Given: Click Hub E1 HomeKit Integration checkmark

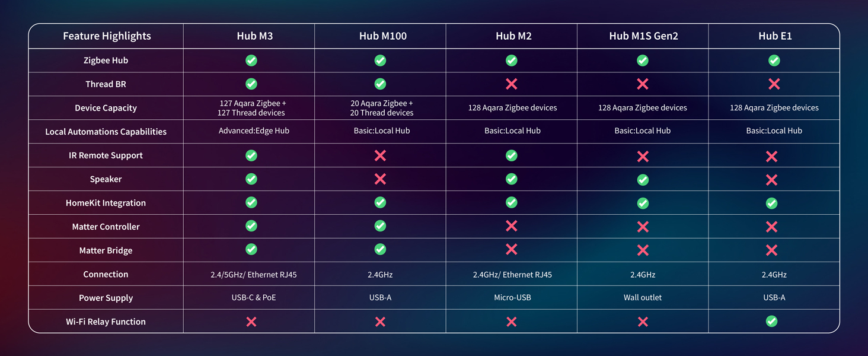Looking at the screenshot, I should (771, 204).
